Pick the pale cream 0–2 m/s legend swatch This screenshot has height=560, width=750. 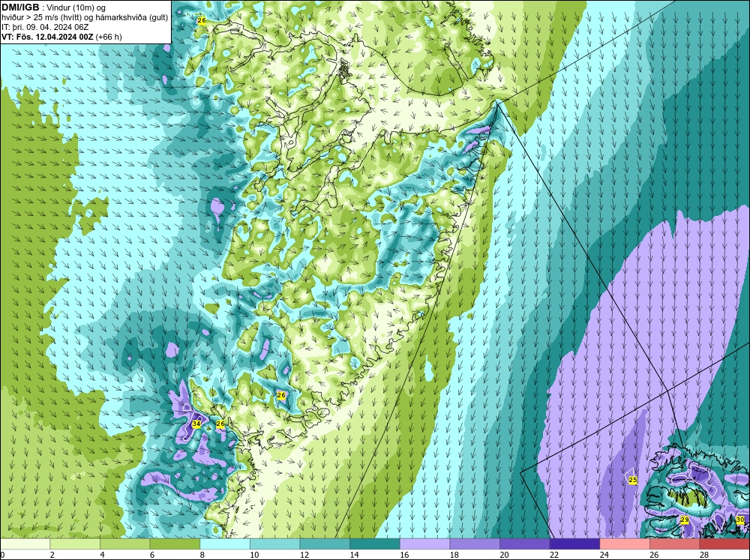point(25,544)
